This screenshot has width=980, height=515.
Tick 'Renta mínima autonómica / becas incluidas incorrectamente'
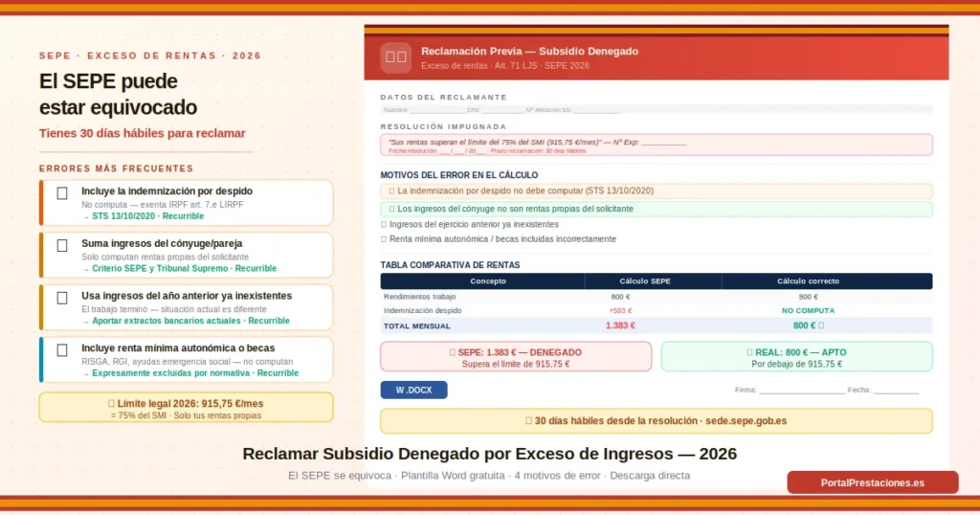click(384, 239)
